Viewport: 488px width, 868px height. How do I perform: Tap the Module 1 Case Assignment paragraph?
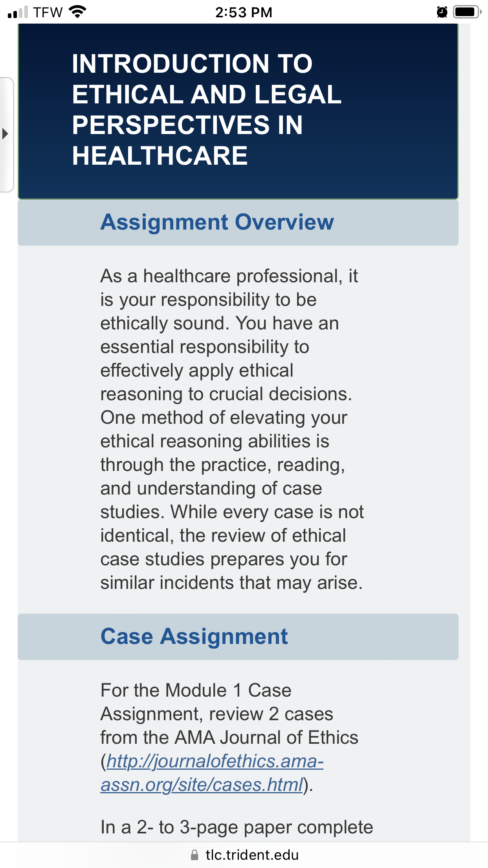tap(229, 737)
